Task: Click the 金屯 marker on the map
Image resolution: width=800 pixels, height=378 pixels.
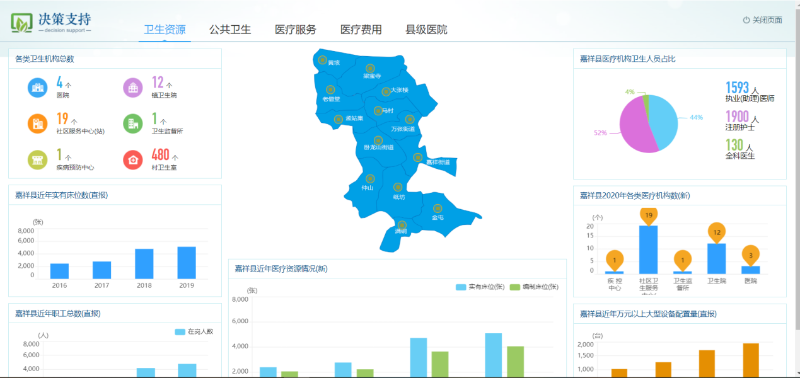Action: [x=437, y=208]
